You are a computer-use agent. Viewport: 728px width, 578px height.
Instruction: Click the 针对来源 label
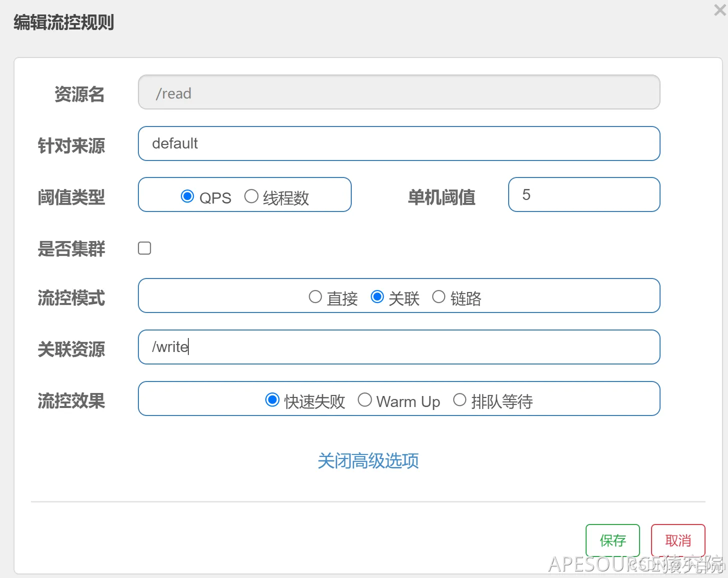point(71,146)
